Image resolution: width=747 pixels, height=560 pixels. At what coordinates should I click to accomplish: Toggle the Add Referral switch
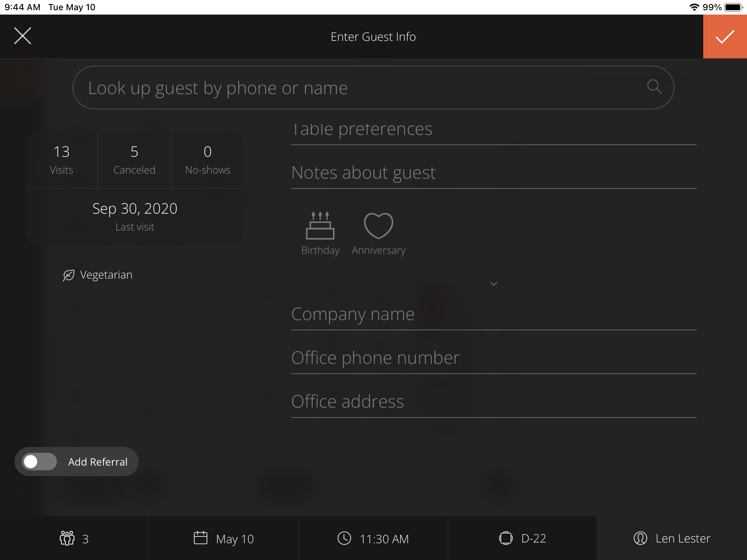(x=39, y=462)
